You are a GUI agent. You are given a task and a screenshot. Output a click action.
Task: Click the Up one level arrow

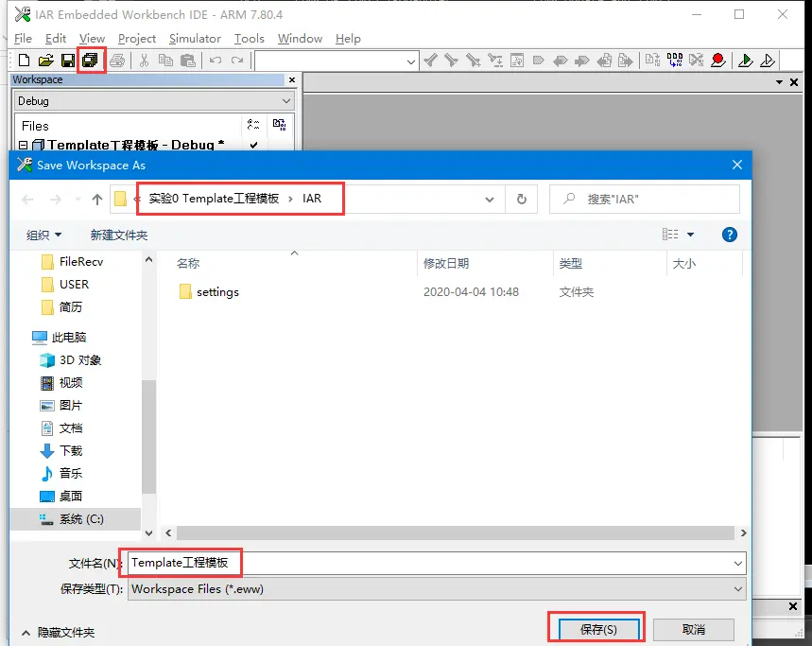coord(96,200)
